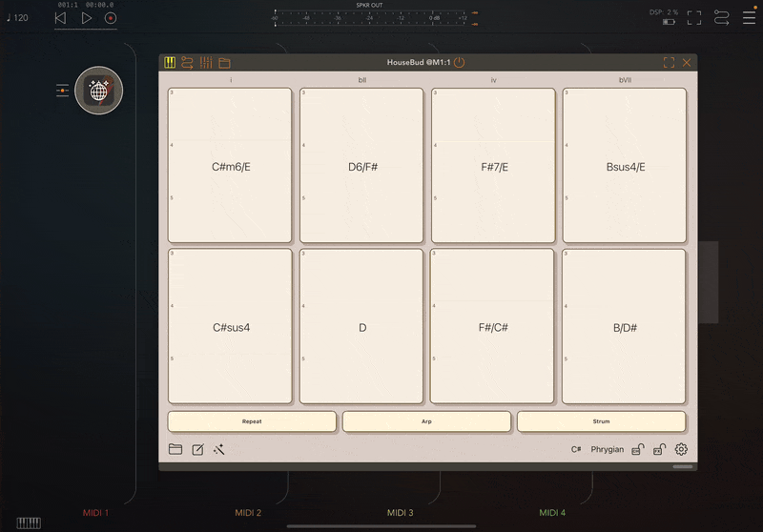Toggle the Arp mode button
The width and height of the screenshot is (763, 532).
(426, 421)
